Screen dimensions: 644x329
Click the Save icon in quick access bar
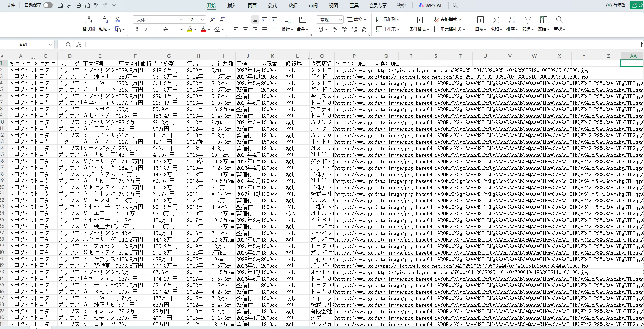coord(60,5)
